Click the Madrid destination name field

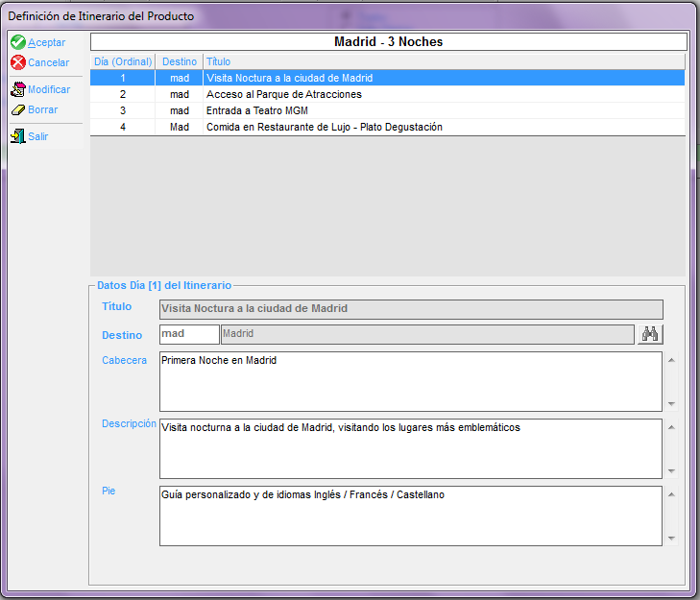coord(427,334)
